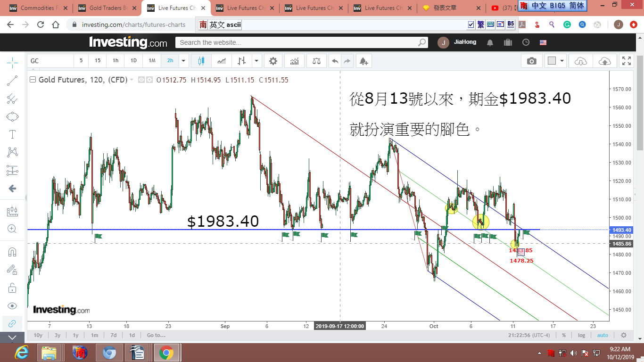The image size is (644, 362).
Task: Choose candlestick chart style
Action: pos(201,61)
